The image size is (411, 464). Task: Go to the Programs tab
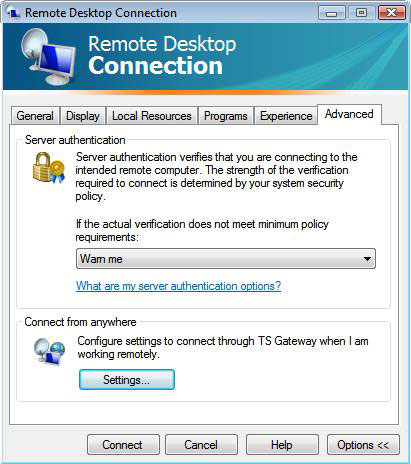tap(226, 116)
